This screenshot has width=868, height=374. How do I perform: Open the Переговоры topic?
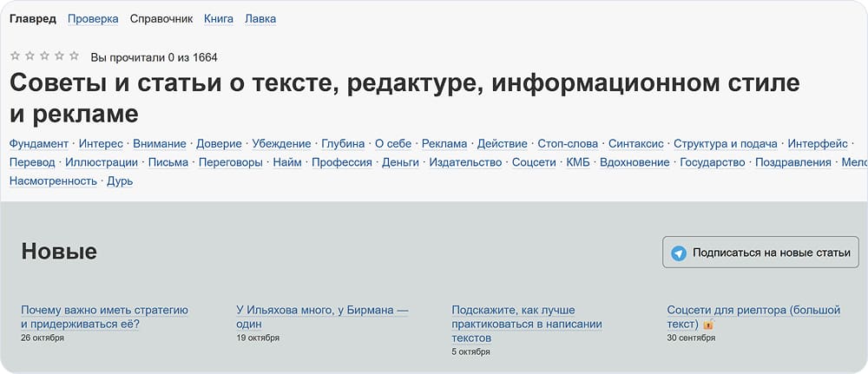230,162
